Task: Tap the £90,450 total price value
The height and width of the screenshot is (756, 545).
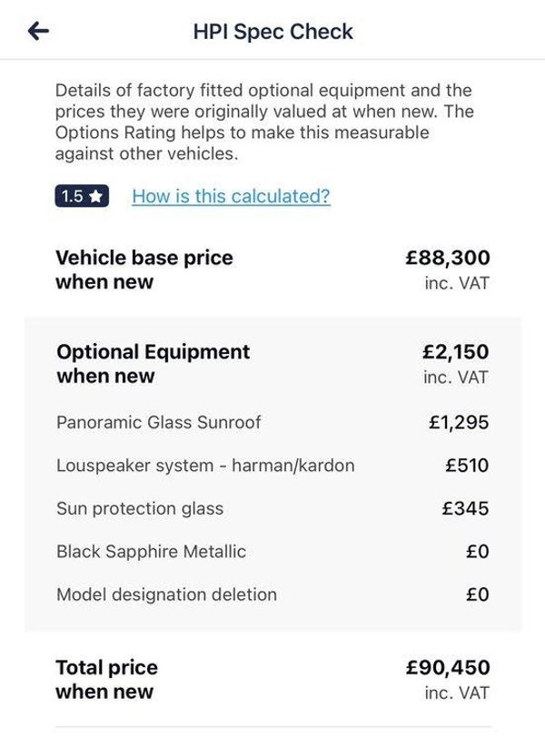Action: [447, 668]
